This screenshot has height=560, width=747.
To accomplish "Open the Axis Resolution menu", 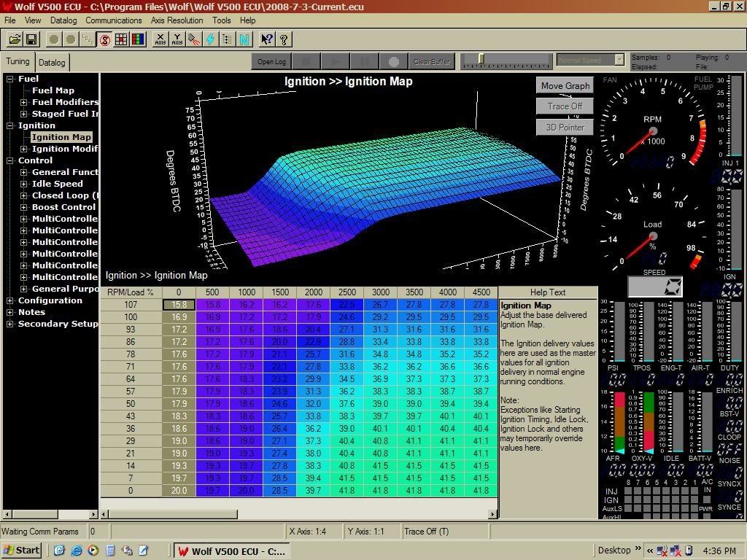I will [x=177, y=20].
